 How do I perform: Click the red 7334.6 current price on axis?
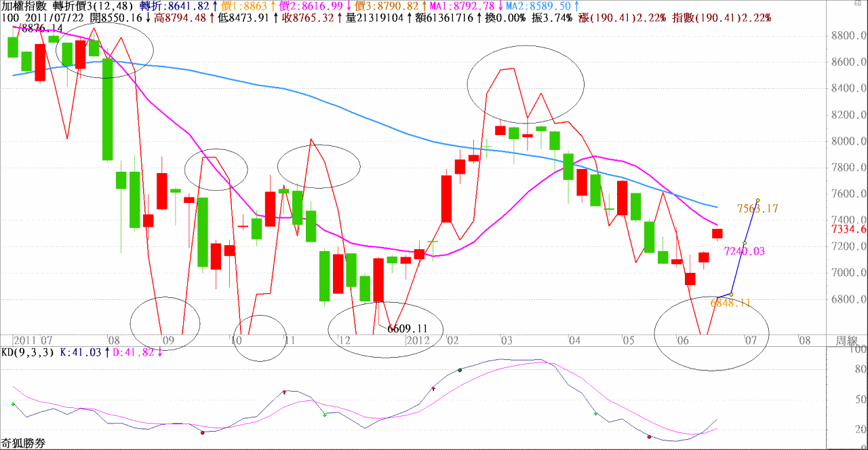(x=850, y=229)
